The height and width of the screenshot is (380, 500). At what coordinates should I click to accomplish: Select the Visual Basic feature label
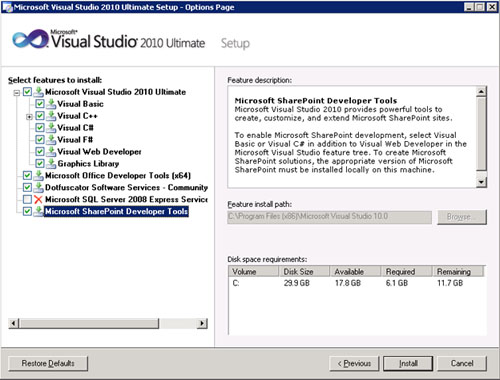(x=80, y=104)
